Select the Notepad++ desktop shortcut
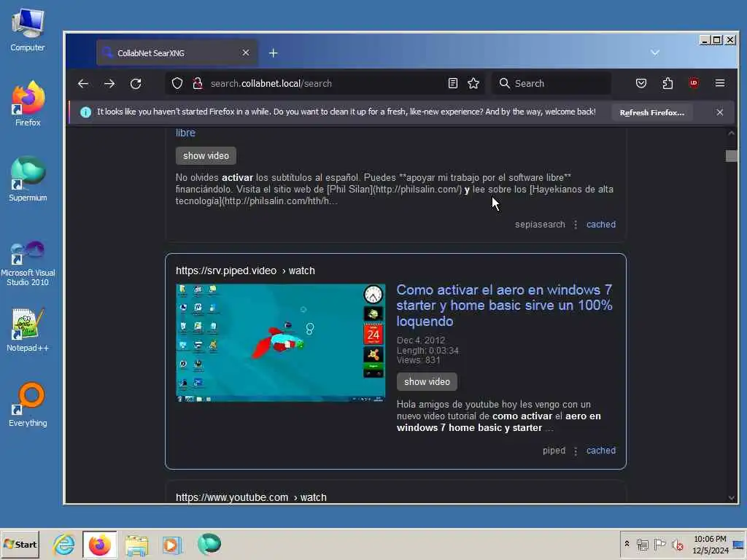Viewport: 747px width, 560px height. [x=28, y=330]
